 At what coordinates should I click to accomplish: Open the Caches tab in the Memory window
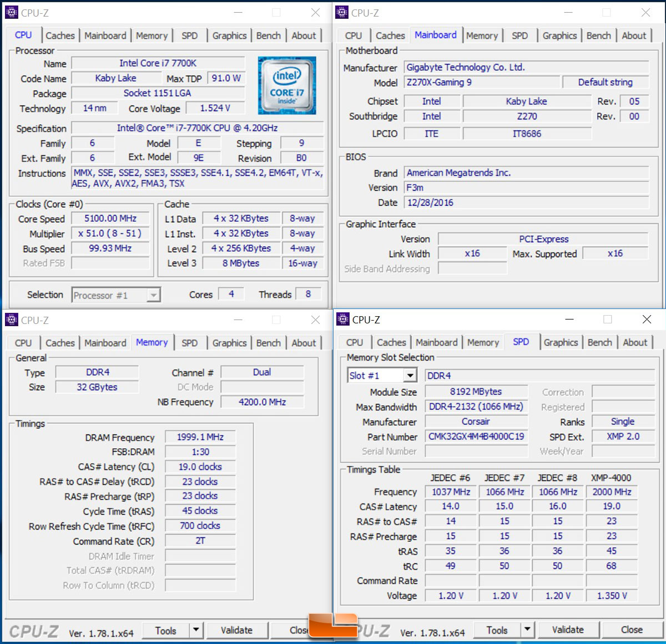[x=60, y=343]
